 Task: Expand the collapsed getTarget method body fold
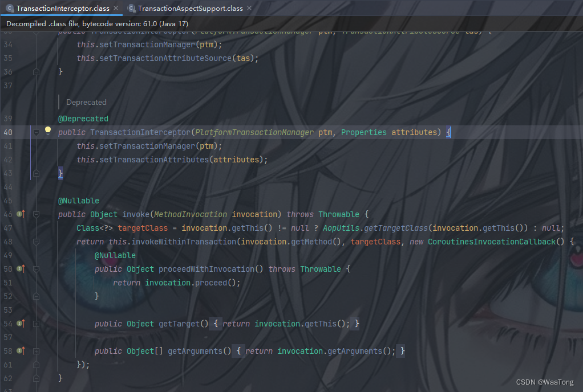coord(35,323)
